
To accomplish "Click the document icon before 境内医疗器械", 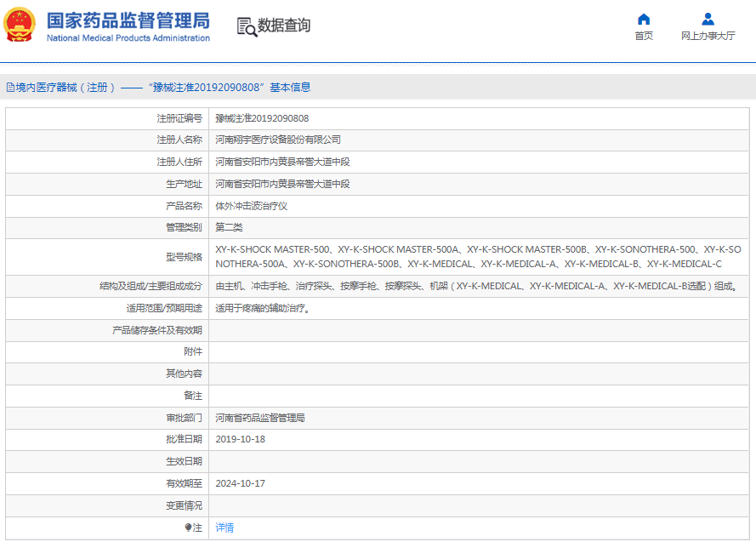I will pyautogui.click(x=10, y=88).
